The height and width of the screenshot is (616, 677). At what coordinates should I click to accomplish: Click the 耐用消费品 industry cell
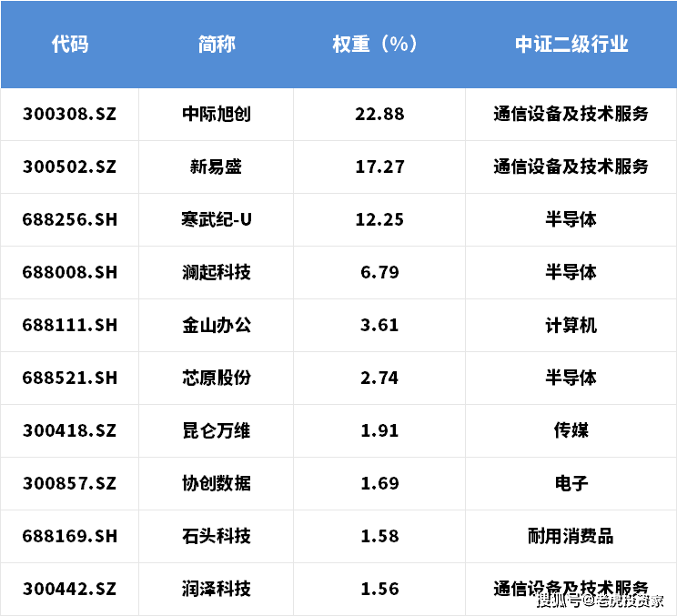(x=571, y=536)
